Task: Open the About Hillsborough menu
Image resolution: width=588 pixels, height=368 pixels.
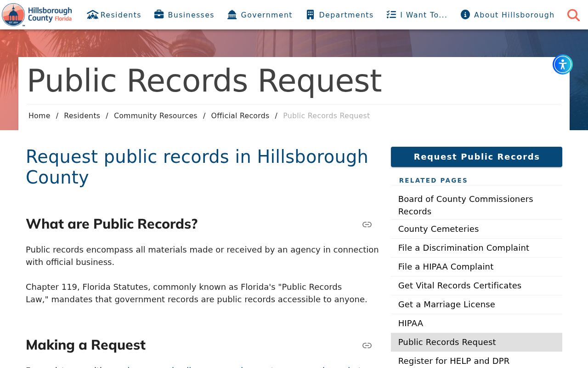Action: tap(507, 15)
